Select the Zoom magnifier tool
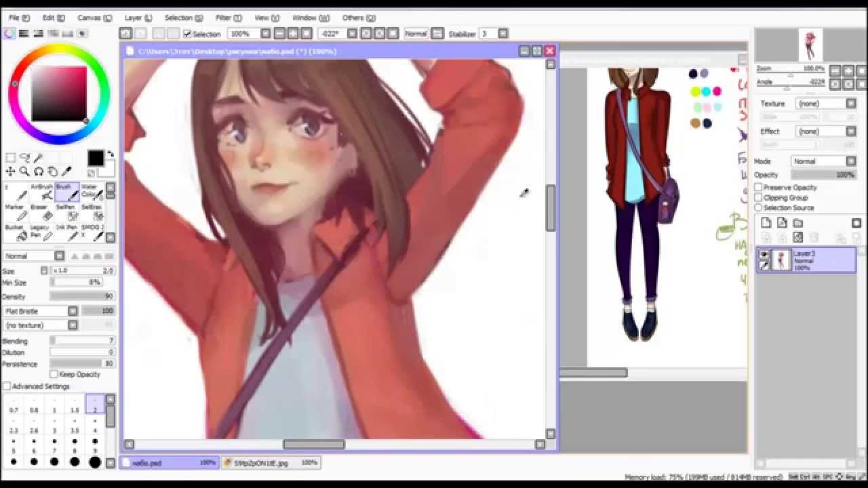Viewport: 868px width, 488px height. tap(24, 171)
